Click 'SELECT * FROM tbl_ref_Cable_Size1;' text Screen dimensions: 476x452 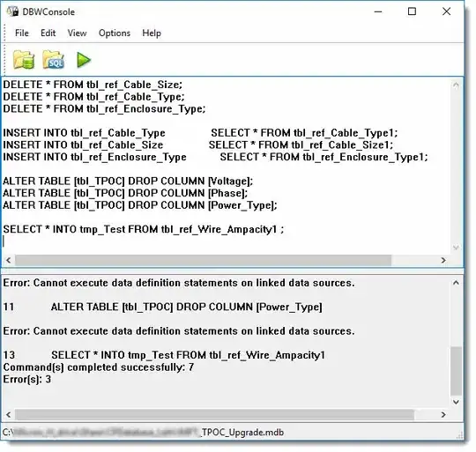pos(301,145)
